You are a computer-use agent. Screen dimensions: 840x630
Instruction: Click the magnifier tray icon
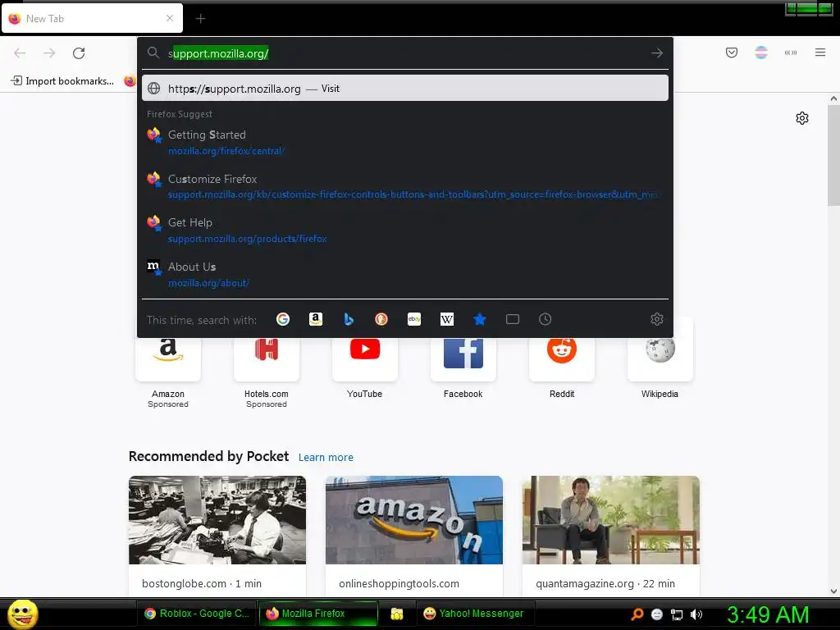click(x=637, y=614)
